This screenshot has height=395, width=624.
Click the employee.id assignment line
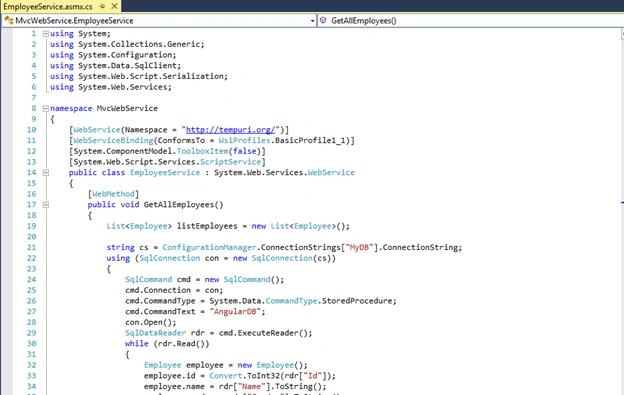[240, 376]
